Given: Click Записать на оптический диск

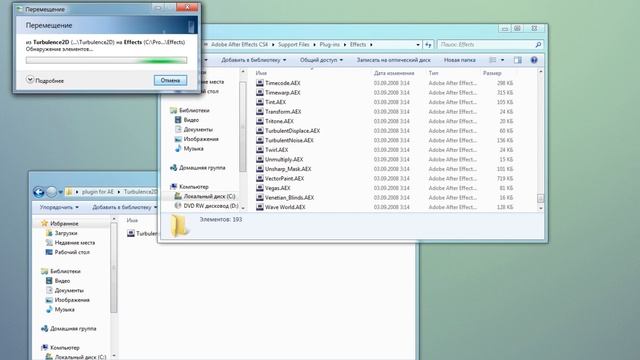Looking at the screenshot, I should (393, 60).
